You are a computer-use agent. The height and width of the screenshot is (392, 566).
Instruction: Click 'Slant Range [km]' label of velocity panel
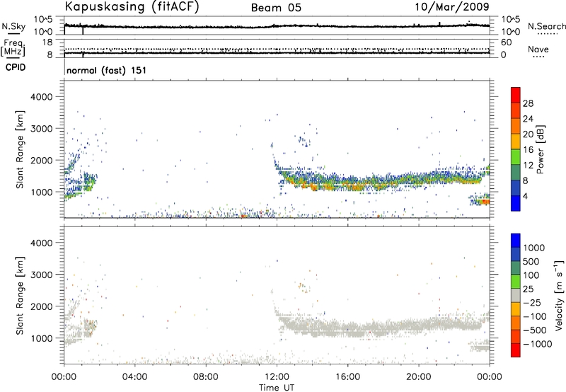tap(21, 295)
